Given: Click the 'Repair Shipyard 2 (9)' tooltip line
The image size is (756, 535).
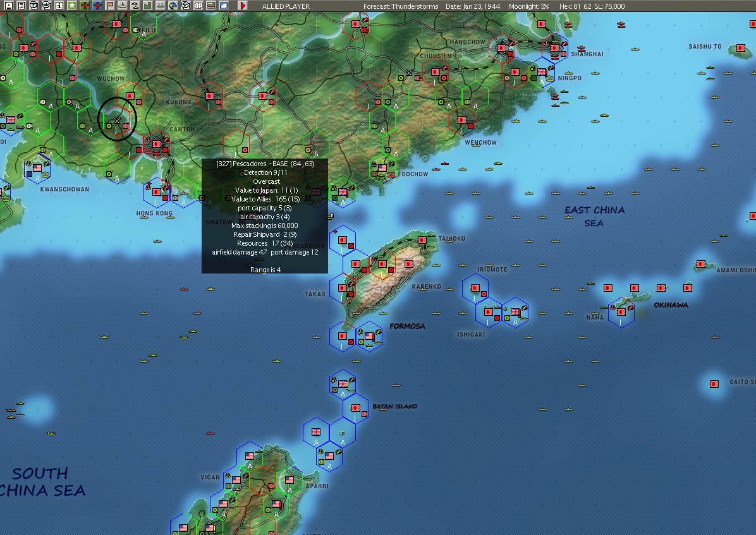Looking at the screenshot, I should 265,234.
